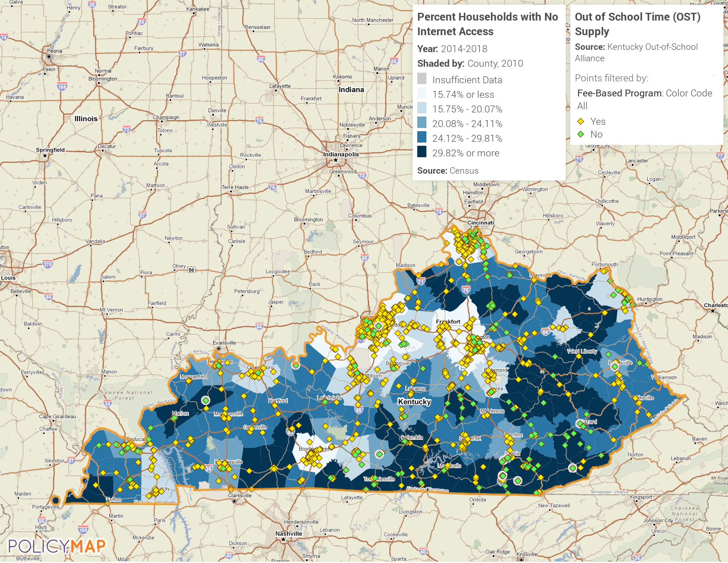
Task: Click the Bloomington, Indiana city label
Action: coord(308,220)
